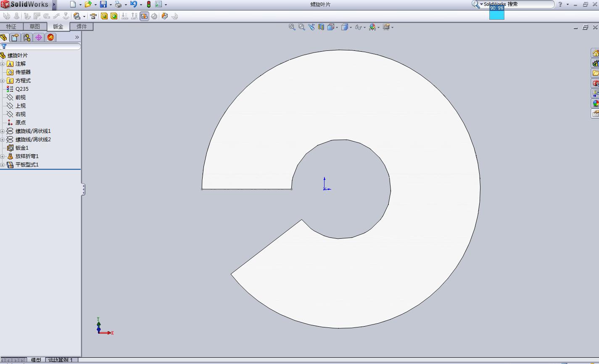Image resolution: width=599 pixels, height=364 pixels.
Task: Open the PropertyManager tab
Action: [15, 37]
